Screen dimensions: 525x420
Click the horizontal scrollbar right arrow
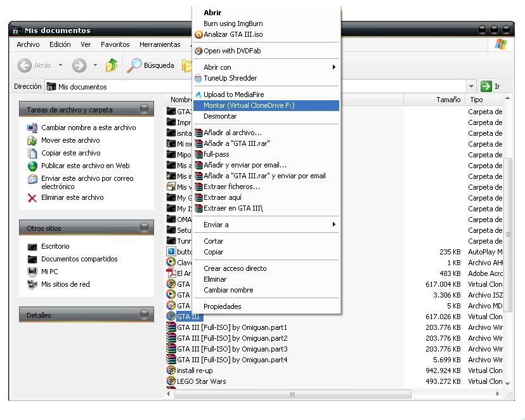[498, 394]
